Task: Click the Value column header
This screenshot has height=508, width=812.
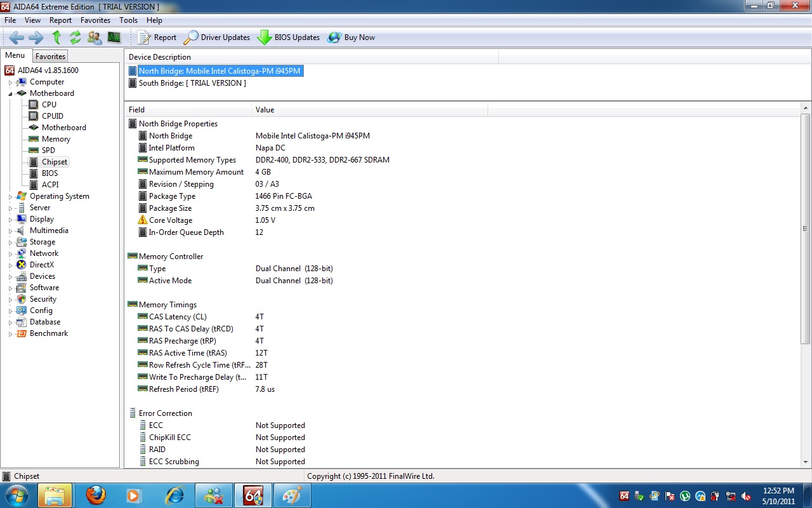Action: tap(370, 110)
